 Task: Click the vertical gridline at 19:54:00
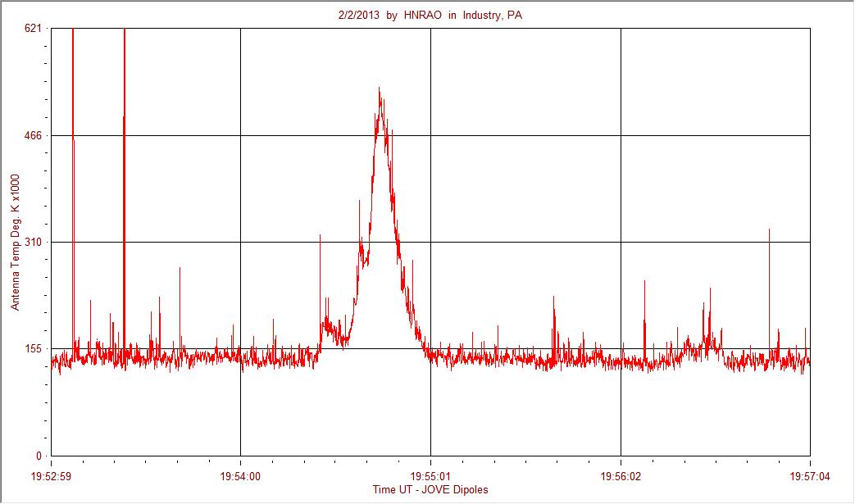tap(240, 242)
